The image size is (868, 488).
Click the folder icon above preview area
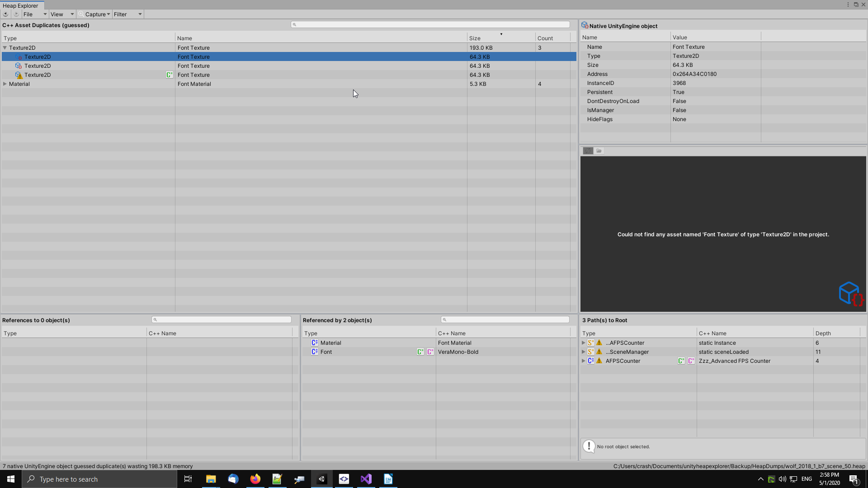tap(599, 151)
